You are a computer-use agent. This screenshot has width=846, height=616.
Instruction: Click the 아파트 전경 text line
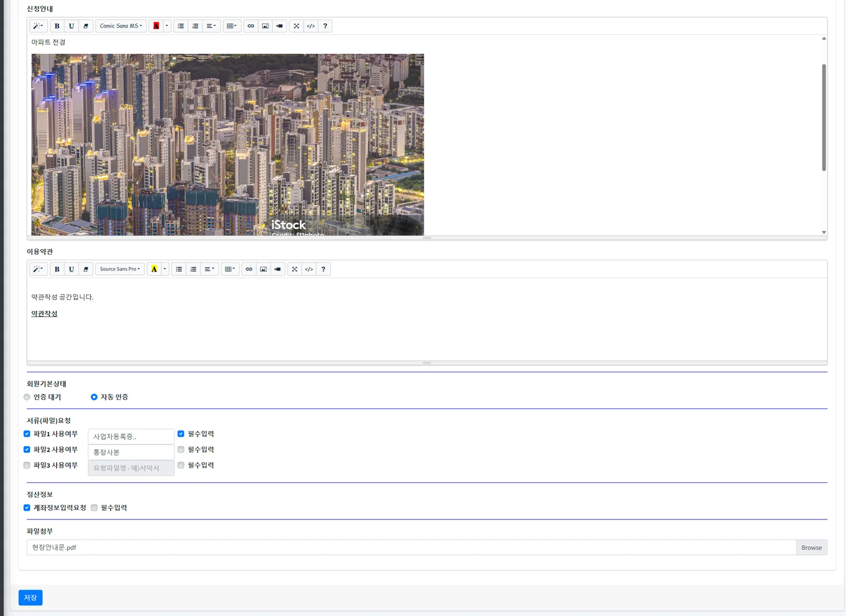click(49, 43)
